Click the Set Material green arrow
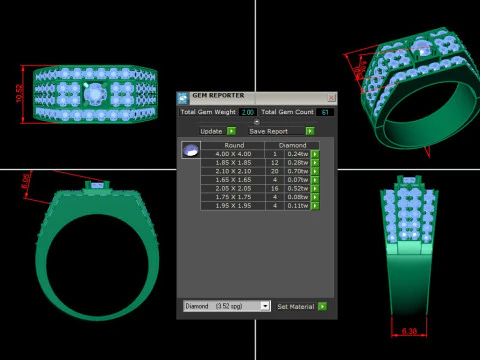480x360 pixels. pyautogui.click(x=322, y=306)
